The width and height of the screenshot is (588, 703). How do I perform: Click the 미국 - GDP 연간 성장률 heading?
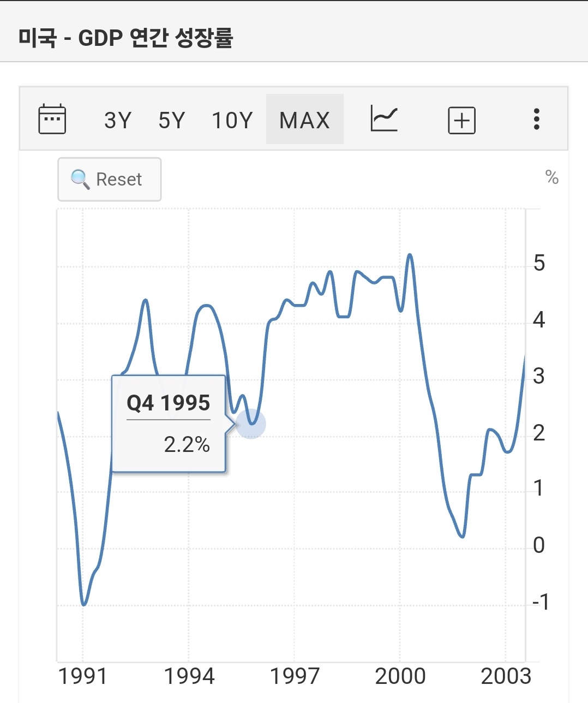(x=125, y=38)
